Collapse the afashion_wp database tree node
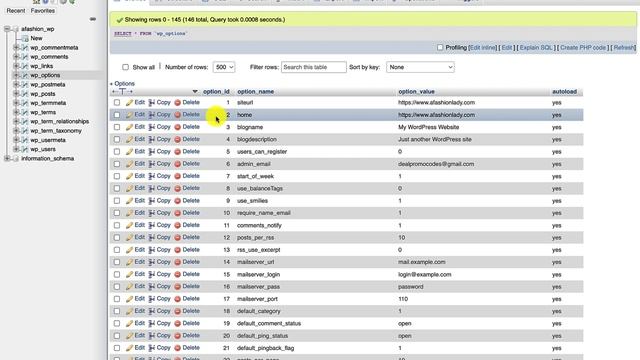640x360 pixels. [7, 29]
